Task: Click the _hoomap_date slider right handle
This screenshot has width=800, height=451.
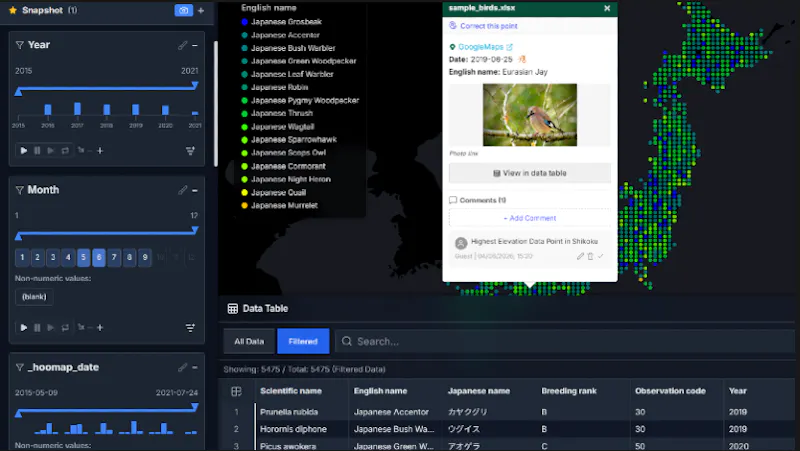Action: point(194,407)
